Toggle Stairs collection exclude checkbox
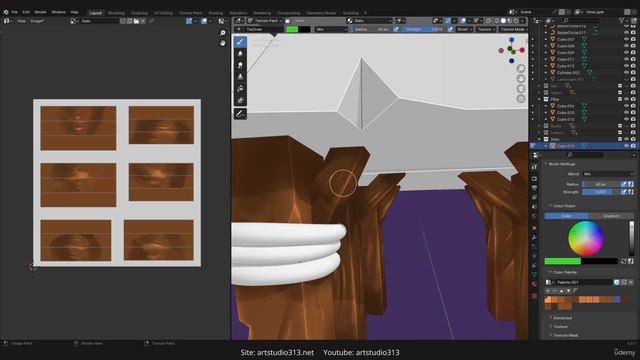This screenshot has width=640, height=360. pos(620,139)
